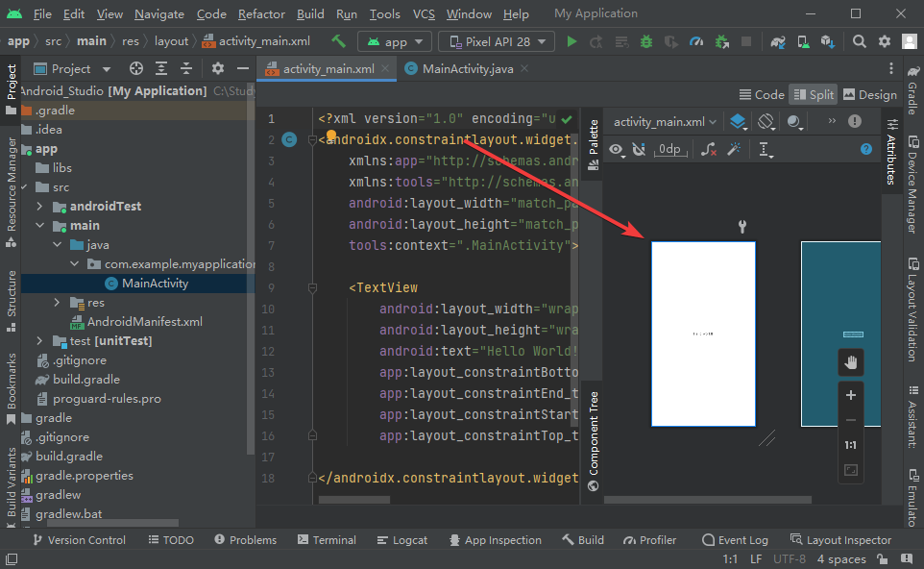Collapse the java folder

pyautogui.click(x=58, y=245)
